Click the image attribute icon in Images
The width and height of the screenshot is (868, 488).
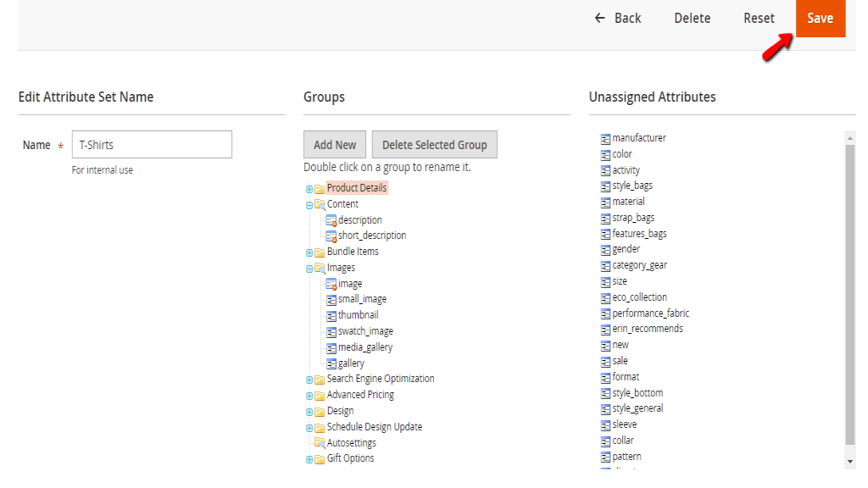click(x=331, y=285)
